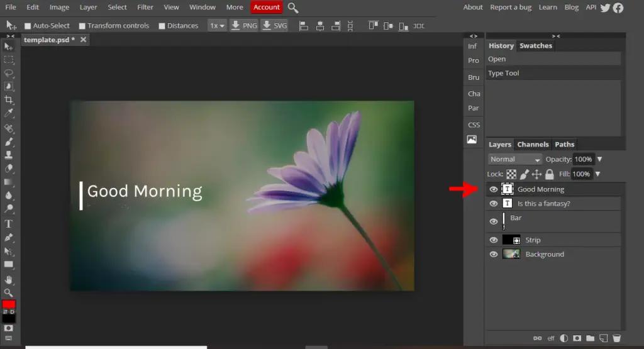The width and height of the screenshot is (644, 349).
Task: Select the Zoom tool in toolbar
Action: [8, 293]
